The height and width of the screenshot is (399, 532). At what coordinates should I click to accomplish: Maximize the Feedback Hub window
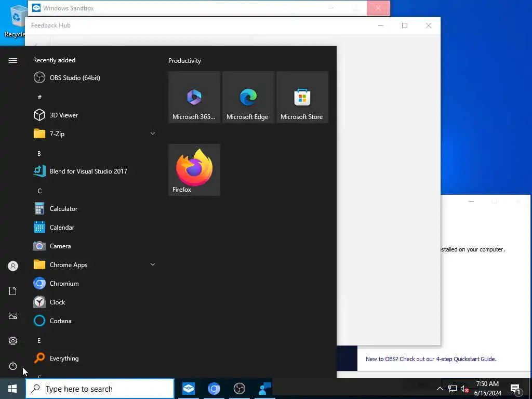pos(404,25)
